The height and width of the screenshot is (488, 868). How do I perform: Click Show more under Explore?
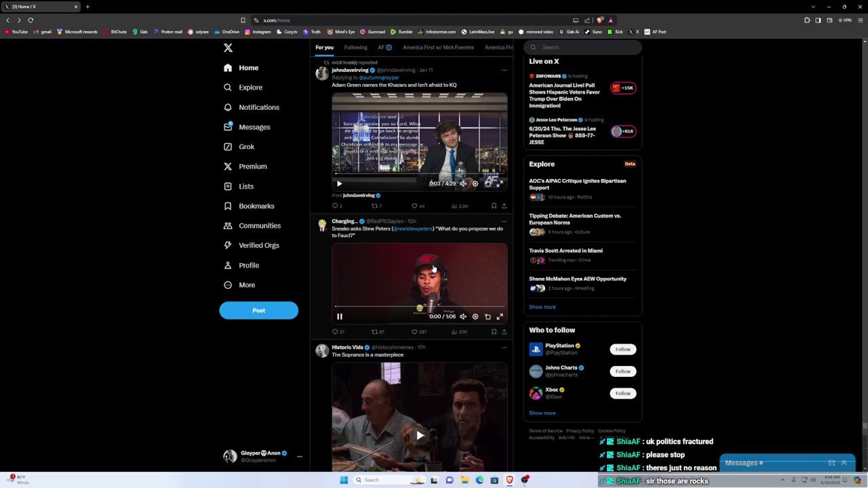click(x=542, y=307)
